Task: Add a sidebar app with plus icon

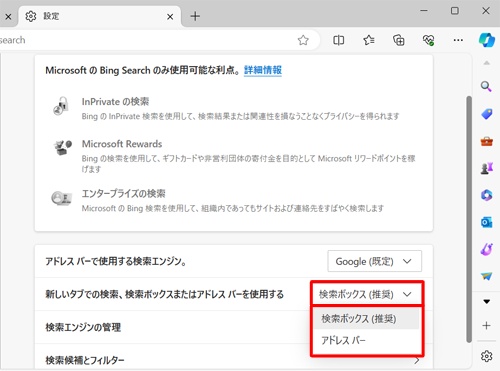Action: [x=487, y=325]
